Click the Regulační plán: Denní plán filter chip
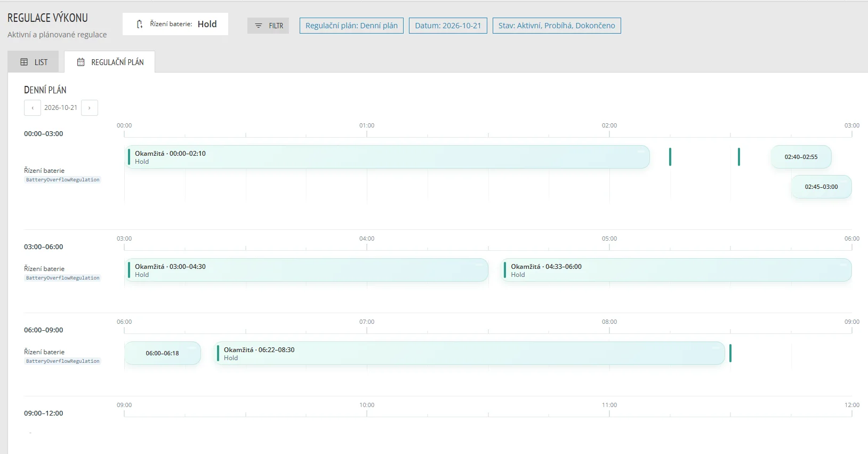Viewport: 868px width, 454px height. click(351, 26)
